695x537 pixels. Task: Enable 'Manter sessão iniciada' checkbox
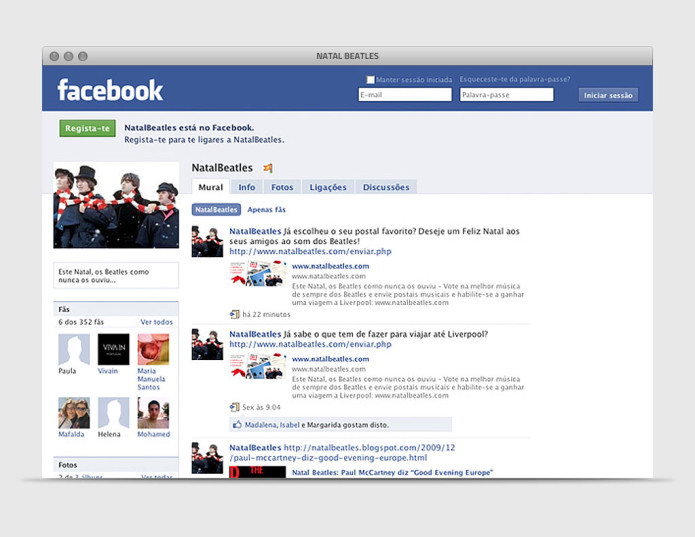coord(371,80)
